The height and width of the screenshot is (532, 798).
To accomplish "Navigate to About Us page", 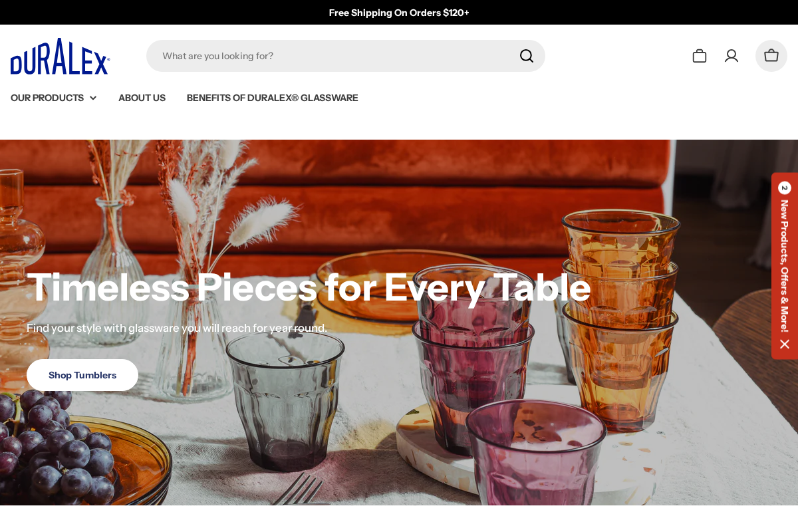I will point(142,98).
